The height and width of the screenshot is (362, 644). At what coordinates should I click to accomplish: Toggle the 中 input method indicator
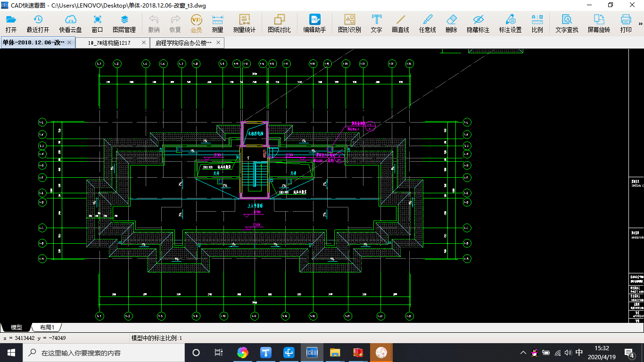point(579,352)
